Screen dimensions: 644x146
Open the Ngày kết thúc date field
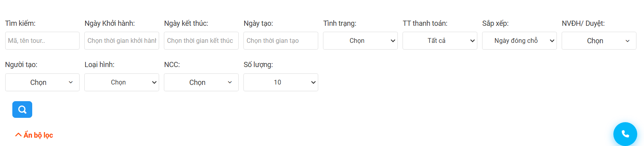(201, 40)
